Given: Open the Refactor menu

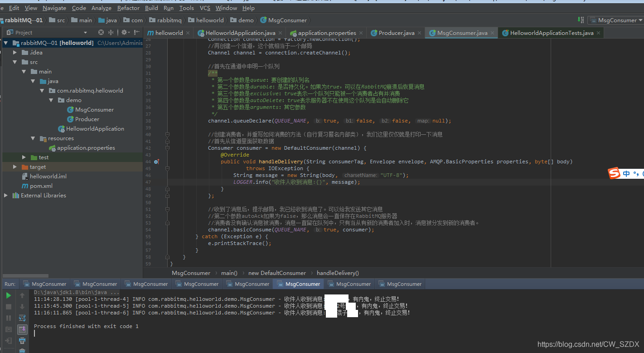Looking at the screenshot, I should [x=128, y=8].
